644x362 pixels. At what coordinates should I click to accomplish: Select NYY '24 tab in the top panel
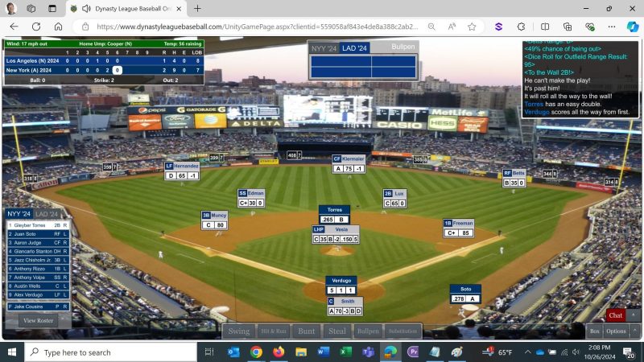point(324,47)
